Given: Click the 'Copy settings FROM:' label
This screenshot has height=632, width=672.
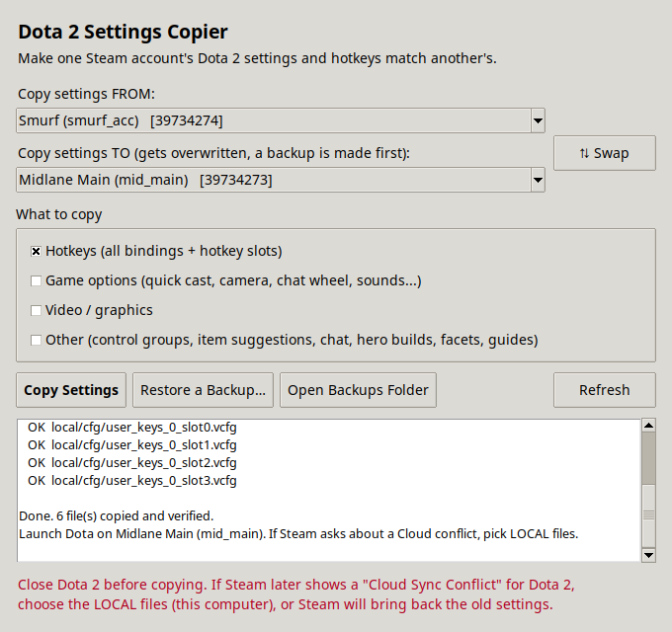Looking at the screenshot, I should pyautogui.click(x=87, y=94).
